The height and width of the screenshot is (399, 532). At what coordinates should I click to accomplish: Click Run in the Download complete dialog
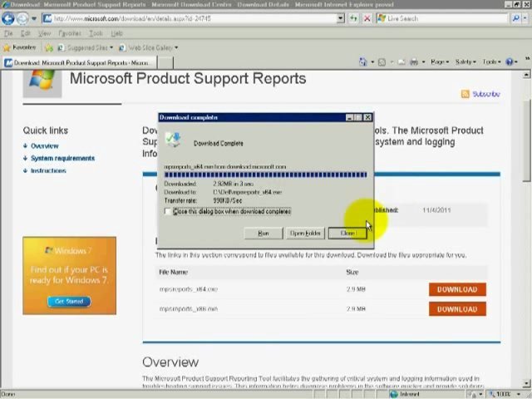[264, 233]
